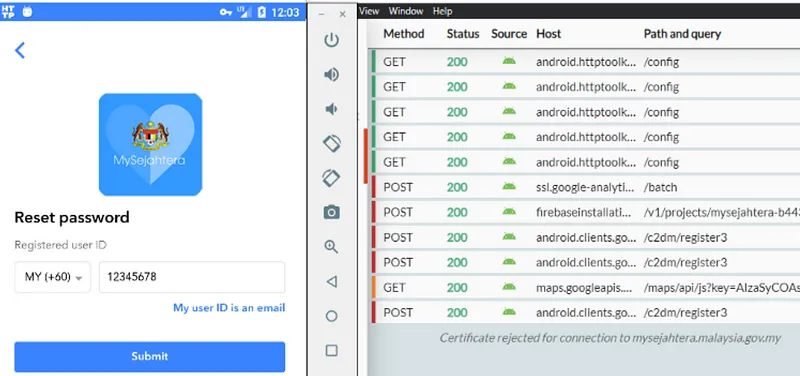Select the GET request to maps.googleapis

[x=585, y=288]
